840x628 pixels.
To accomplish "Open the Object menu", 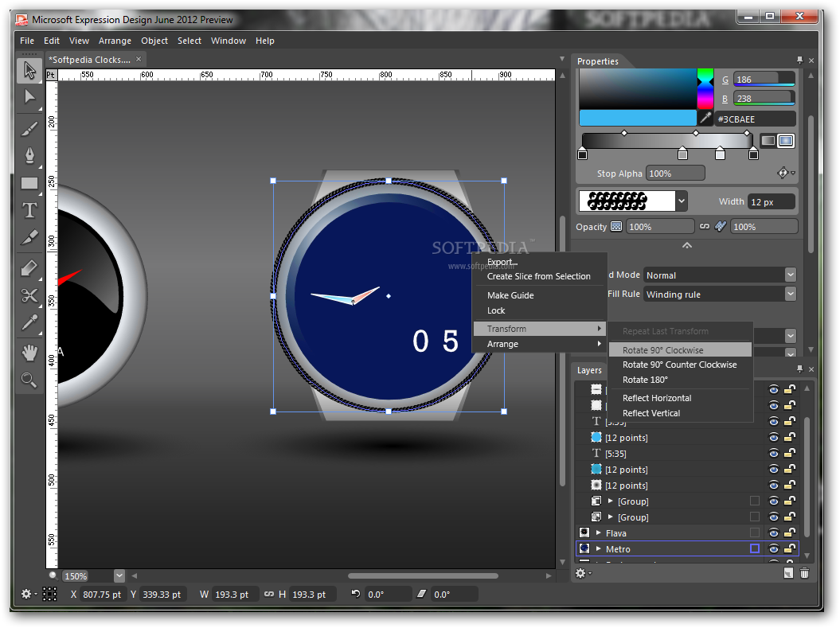I will (154, 41).
